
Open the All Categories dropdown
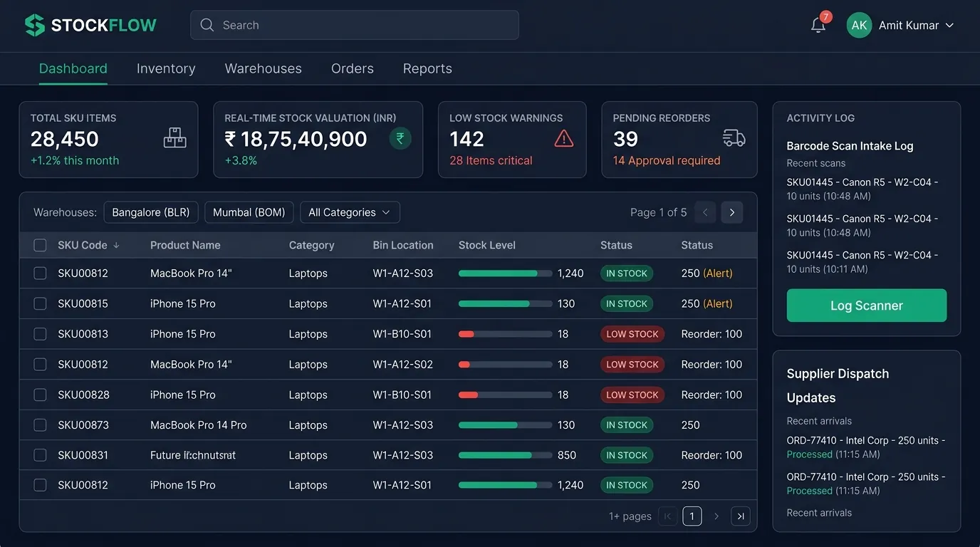pos(350,212)
